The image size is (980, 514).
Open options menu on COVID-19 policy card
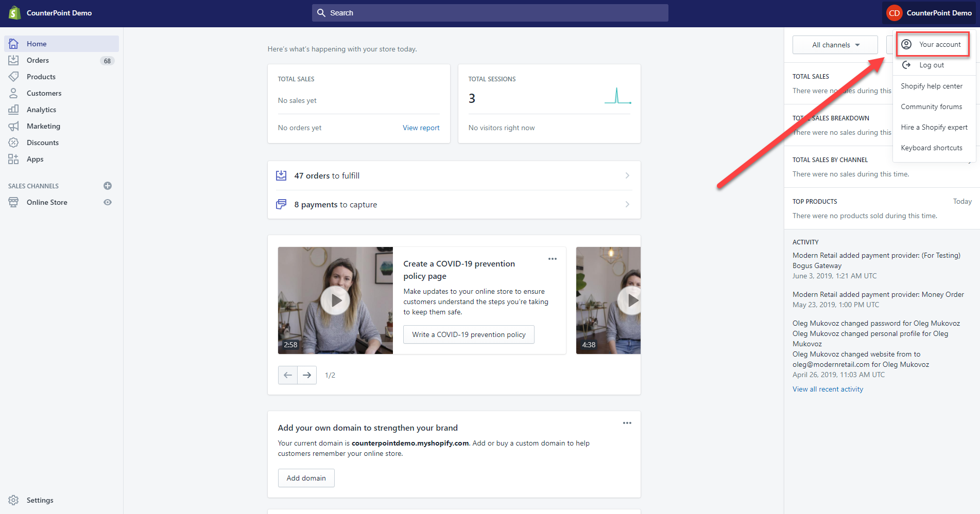(x=553, y=259)
